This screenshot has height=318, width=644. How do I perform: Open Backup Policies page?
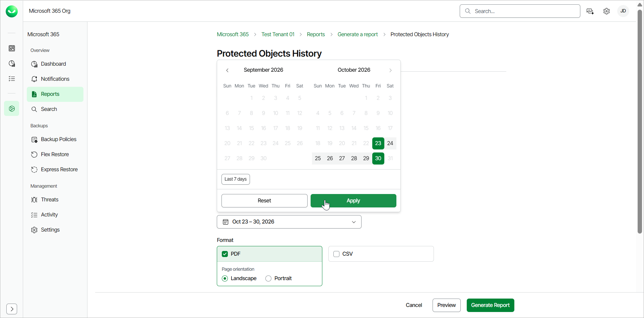click(55, 139)
